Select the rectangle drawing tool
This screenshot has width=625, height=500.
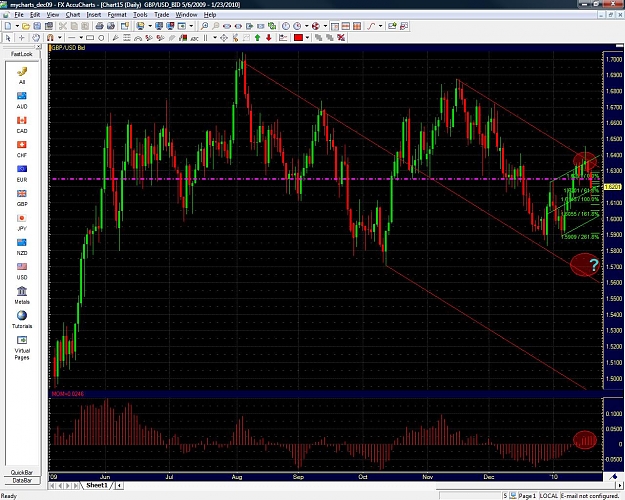point(90,38)
